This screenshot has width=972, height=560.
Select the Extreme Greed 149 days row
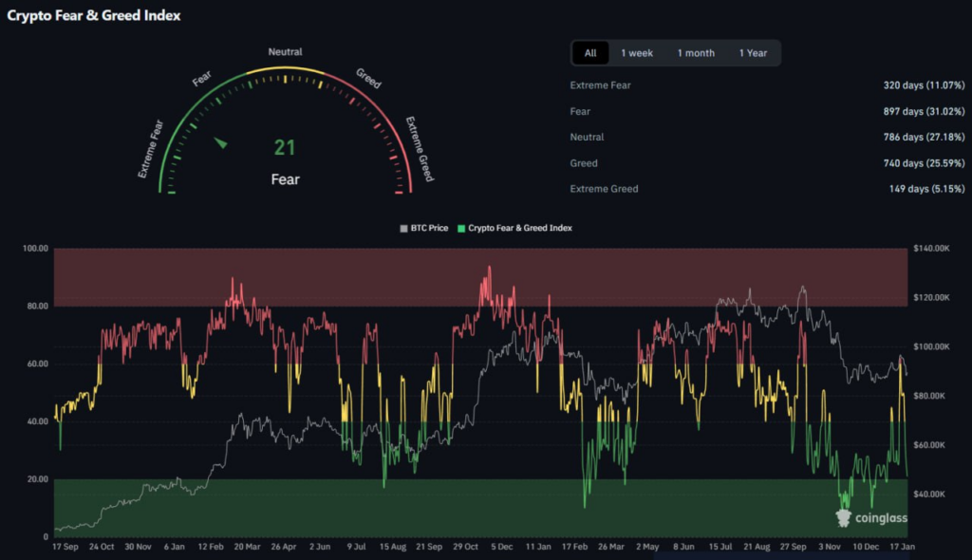coord(767,189)
